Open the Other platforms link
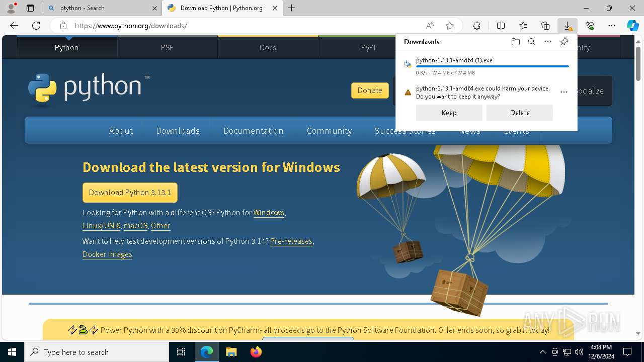Screen dimensions: 644x362 coord(160,226)
